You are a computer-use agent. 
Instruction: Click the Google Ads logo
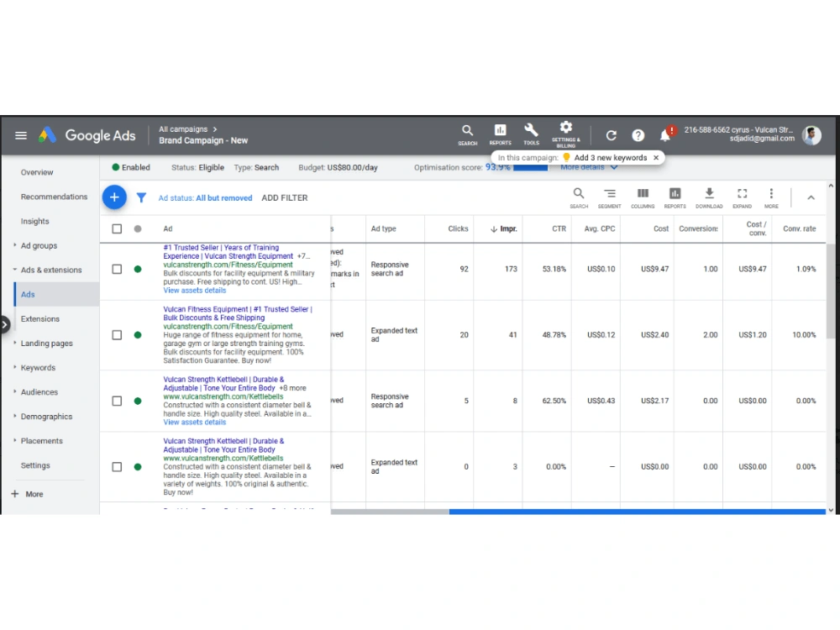coord(87,135)
